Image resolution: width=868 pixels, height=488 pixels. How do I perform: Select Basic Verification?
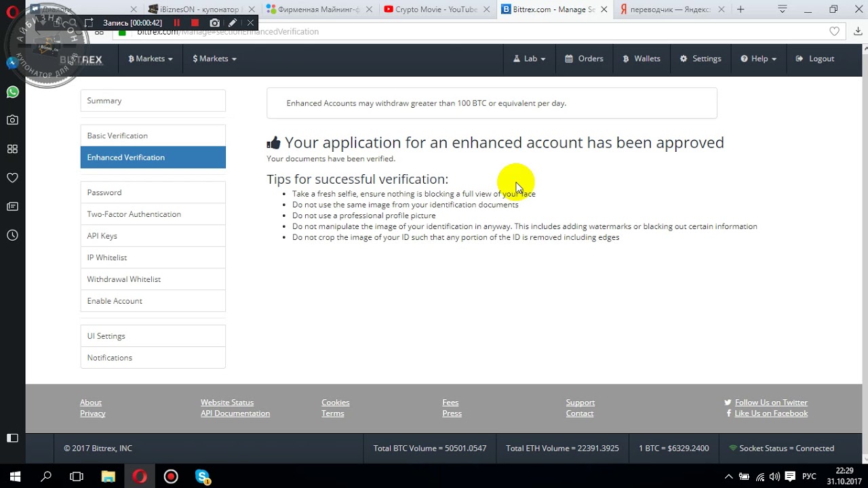pos(153,136)
